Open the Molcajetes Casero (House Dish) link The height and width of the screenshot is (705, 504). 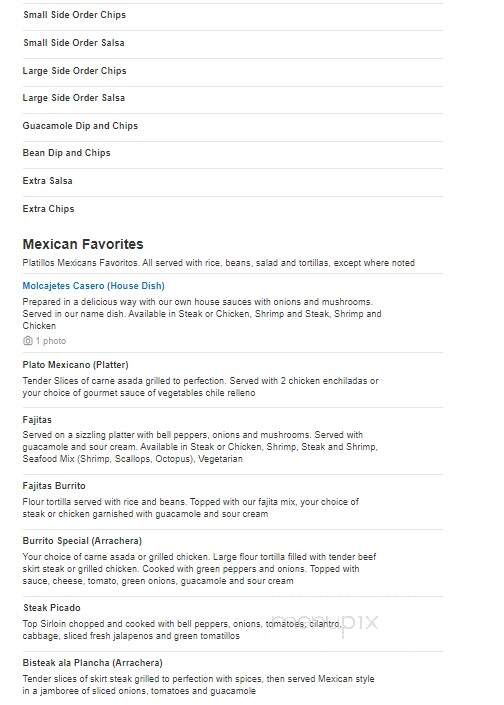pyautogui.click(x=94, y=286)
